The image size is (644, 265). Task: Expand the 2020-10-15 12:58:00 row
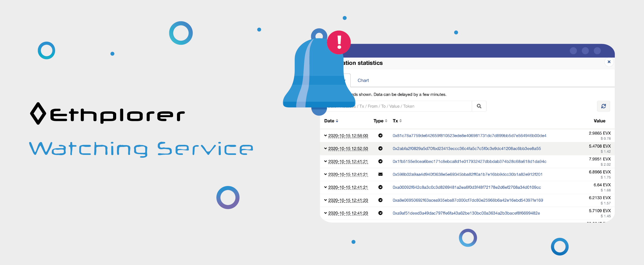[x=326, y=136]
